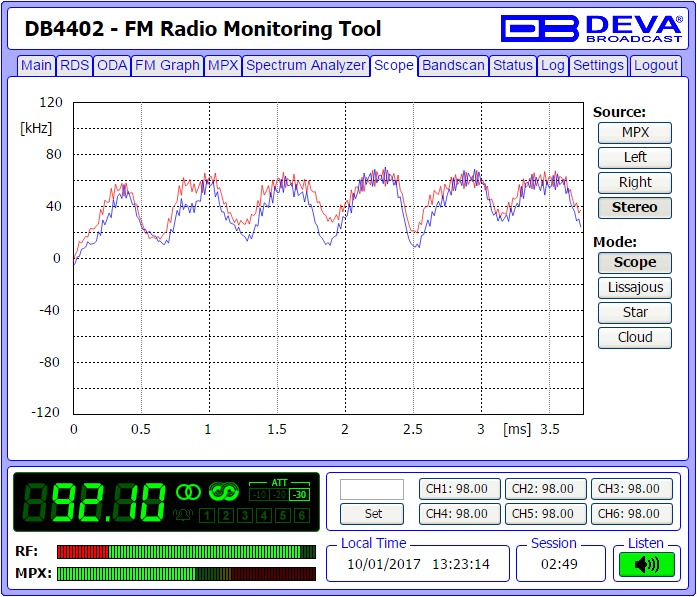Tune to preset CH5: 98.00

tap(545, 514)
